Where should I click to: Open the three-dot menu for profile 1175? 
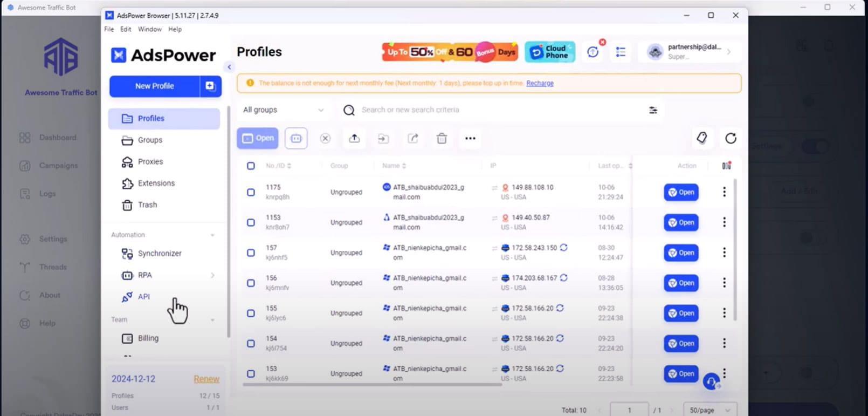click(x=724, y=192)
